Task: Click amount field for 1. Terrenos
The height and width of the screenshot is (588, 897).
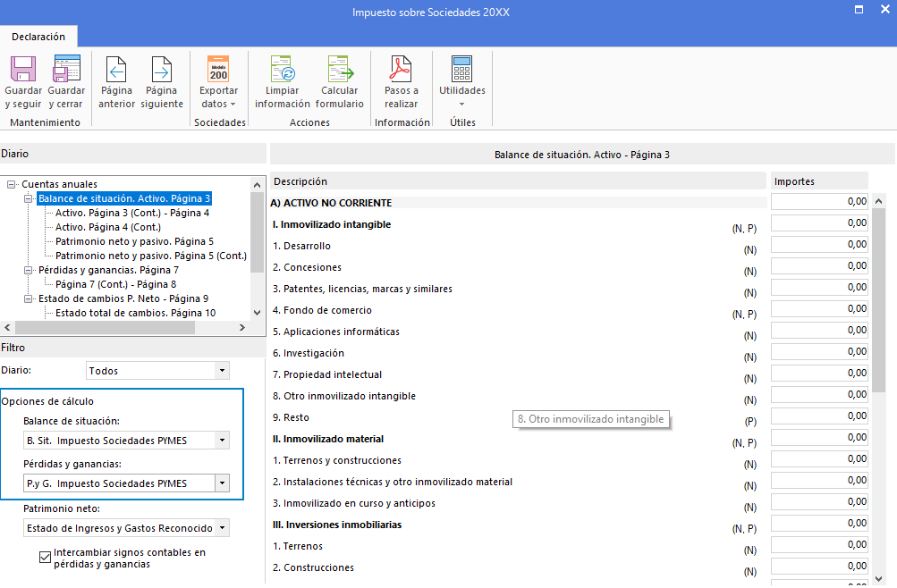Action: 819,544
